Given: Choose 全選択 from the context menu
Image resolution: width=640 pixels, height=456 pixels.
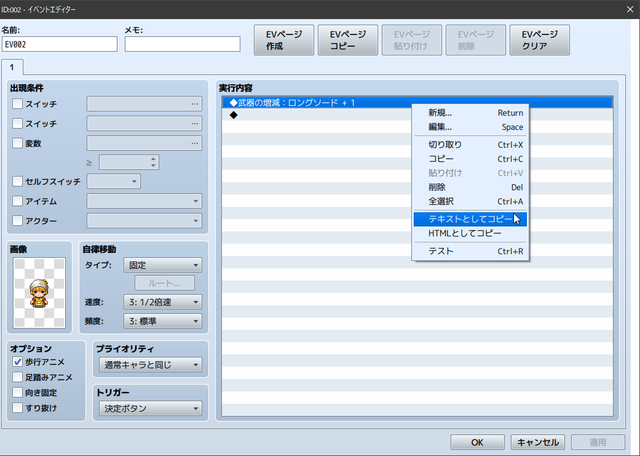Looking at the screenshot, I should 470,201.
